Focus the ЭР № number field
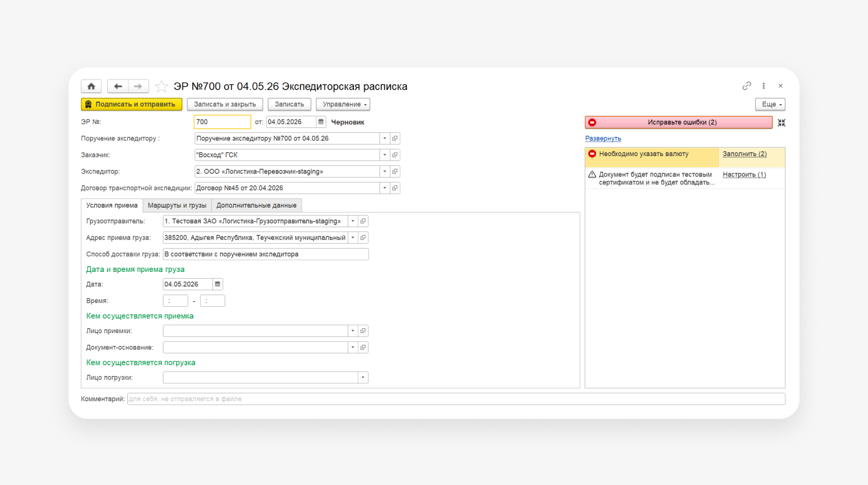868x485 pixels. (222, 122)
